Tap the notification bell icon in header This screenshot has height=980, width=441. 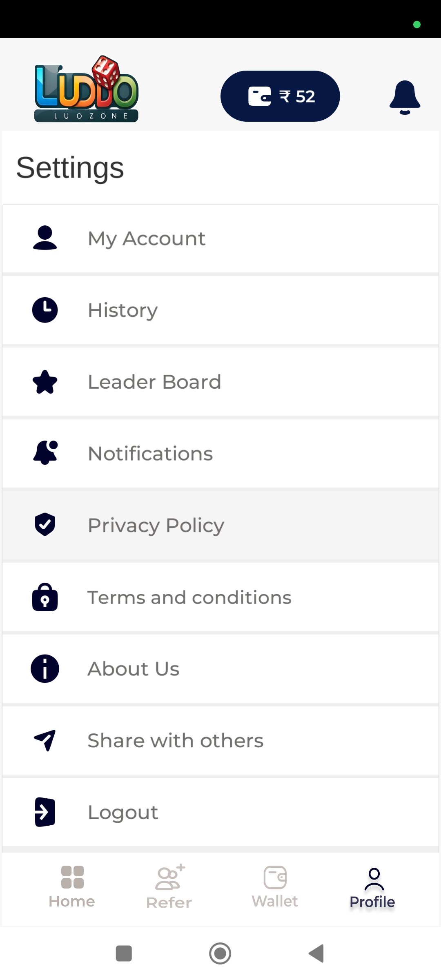click(404, 97)
